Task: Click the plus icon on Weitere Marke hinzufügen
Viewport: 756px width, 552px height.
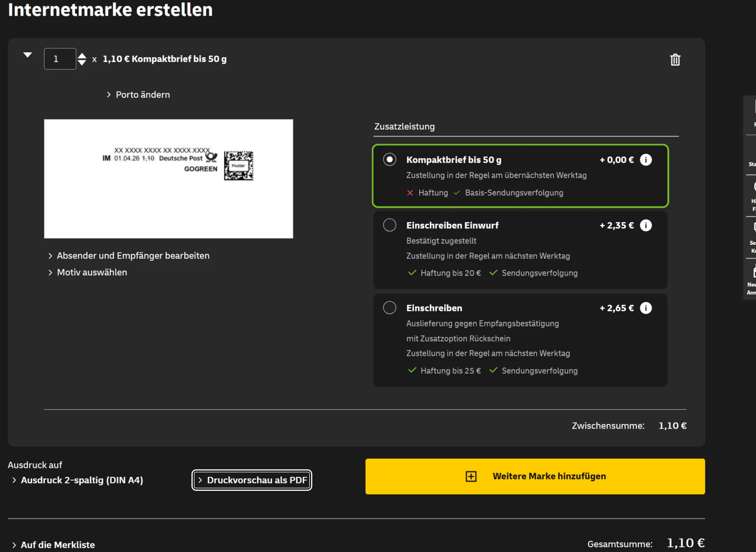Action: pyautogui.click(x=471, y=476)
